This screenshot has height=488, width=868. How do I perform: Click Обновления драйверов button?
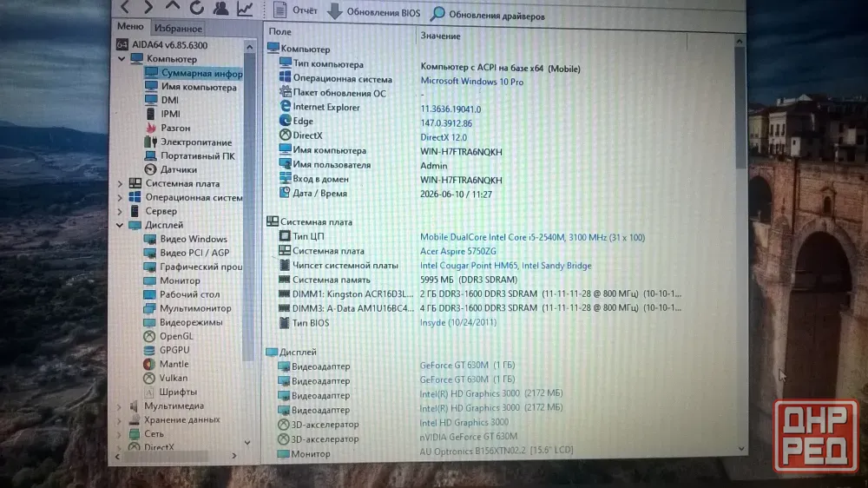coord(488,15)
